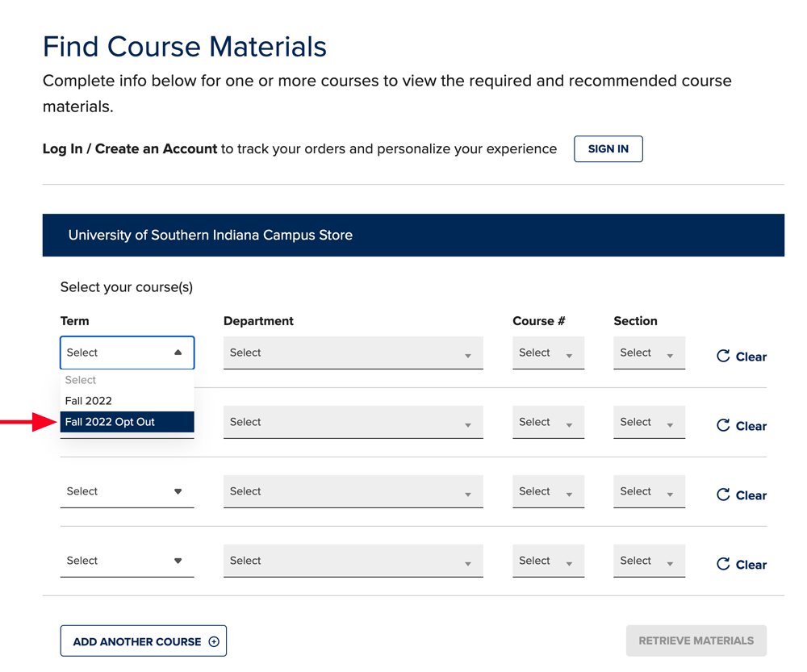Clear the second course row
Viewport: 807px width, 672px height.
pos(741,425)
